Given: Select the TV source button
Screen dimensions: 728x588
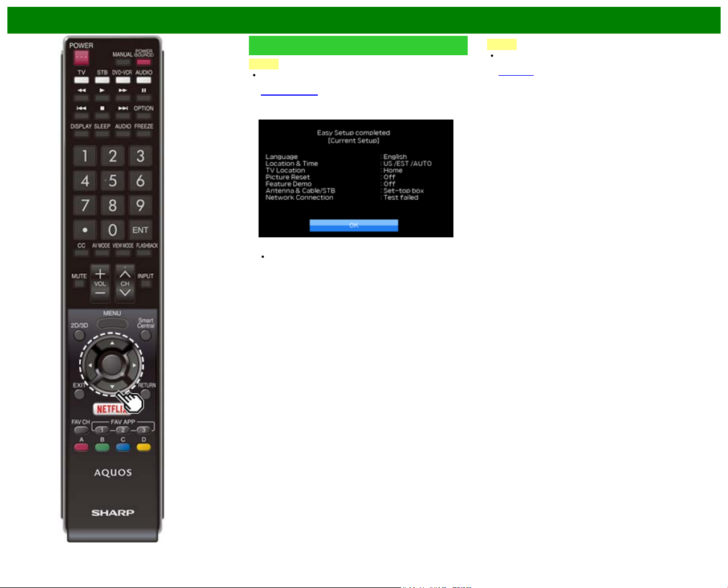Looking at the screenshot, I should [x=81, y=80].
